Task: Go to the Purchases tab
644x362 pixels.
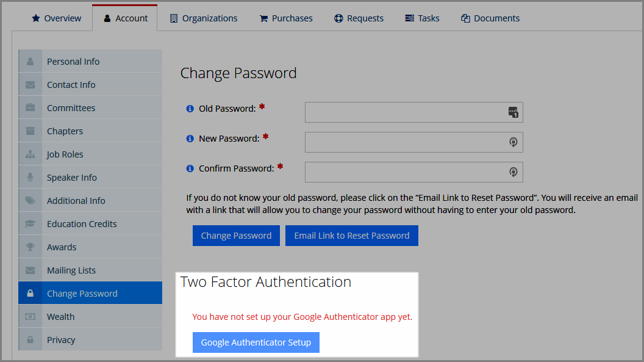Action: (286, 18)
